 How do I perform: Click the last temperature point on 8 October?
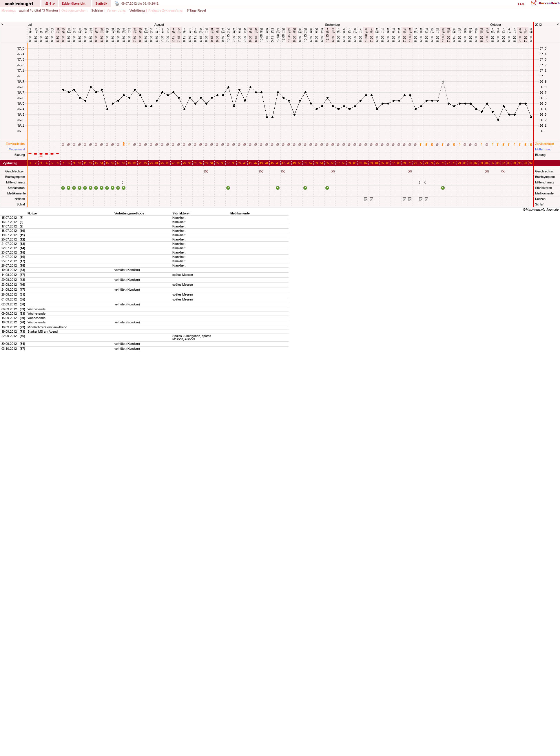click(531, 117)
